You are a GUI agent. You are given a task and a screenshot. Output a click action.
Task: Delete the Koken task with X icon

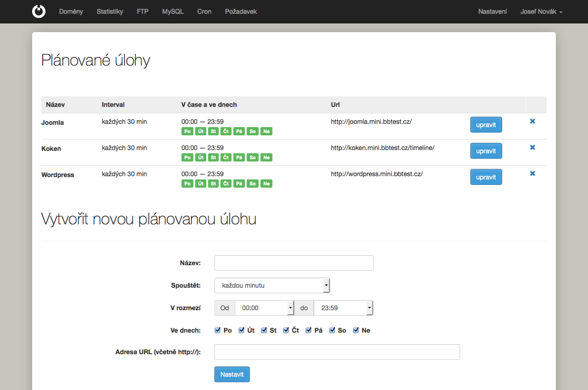coord(532,147)
